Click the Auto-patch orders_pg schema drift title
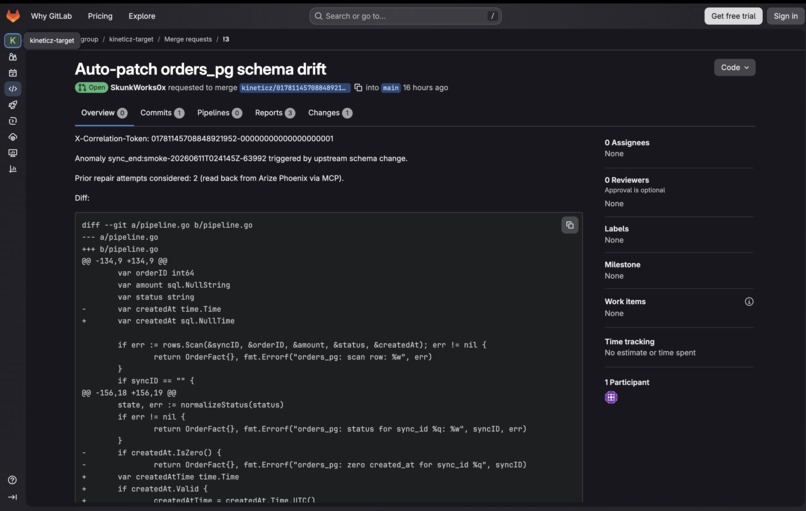The image size is (806, 511). [x=200, y=69]
